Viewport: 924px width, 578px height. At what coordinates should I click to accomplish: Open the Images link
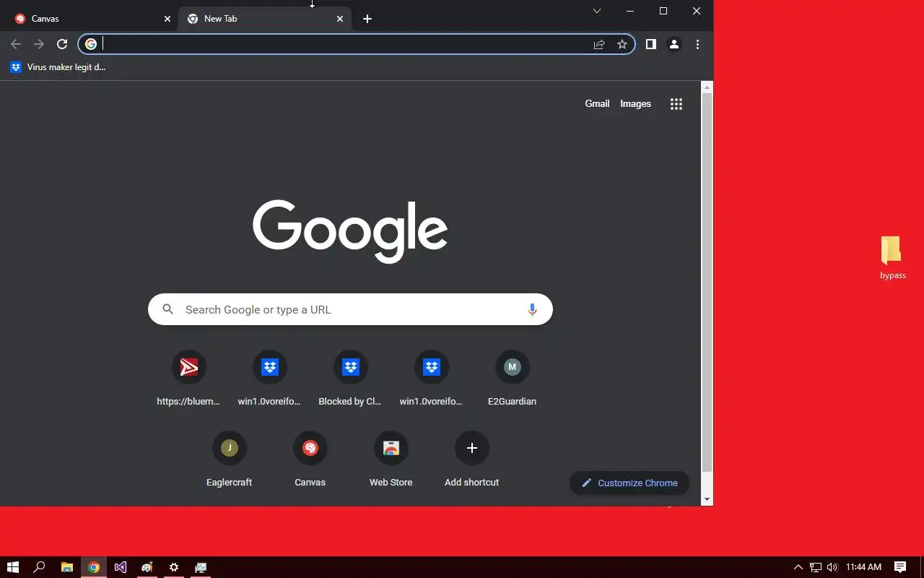coord(635,103)
